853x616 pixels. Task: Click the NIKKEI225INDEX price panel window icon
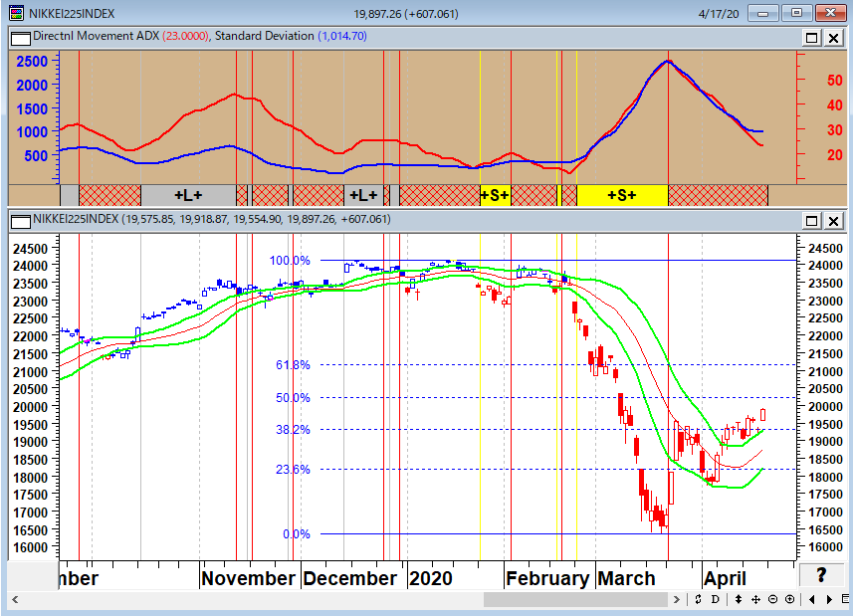21,221
